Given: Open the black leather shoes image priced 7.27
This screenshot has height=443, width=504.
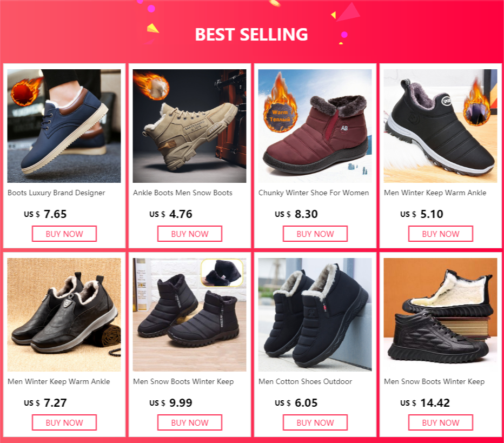Looking at the screenshot, I should [x=64, y=315].
